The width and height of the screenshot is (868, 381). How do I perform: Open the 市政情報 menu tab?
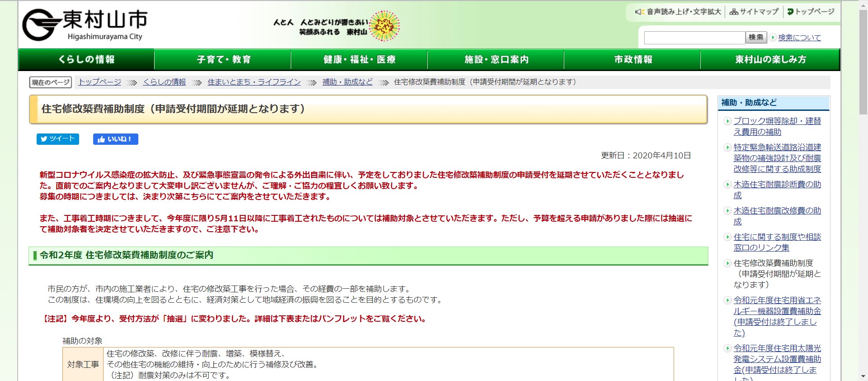633,60
